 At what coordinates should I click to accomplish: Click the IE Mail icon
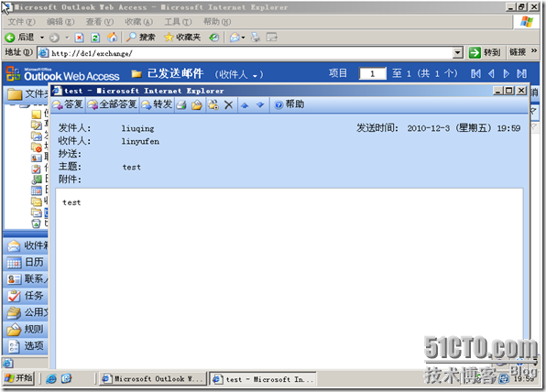coord(235,38)
